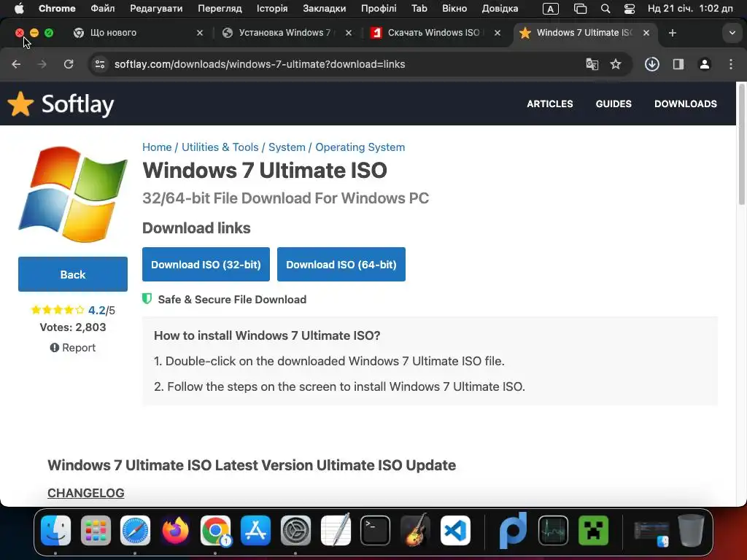747x560 pixels.
Task: Open the GUIDES navigation link
Action: click(x=614, y=104)
